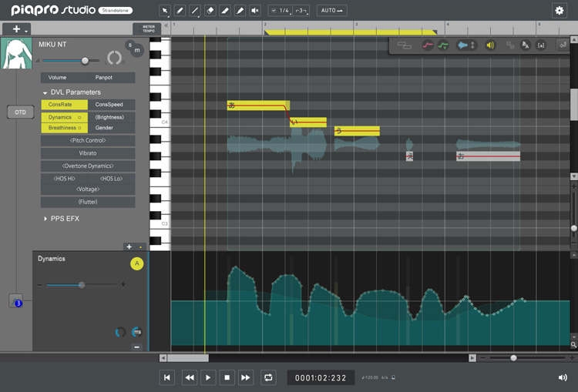Toggle the Breathiness parameter
The height and width of the screenshot is (392, 578).
pyautogui.click(x=65, y=128)
